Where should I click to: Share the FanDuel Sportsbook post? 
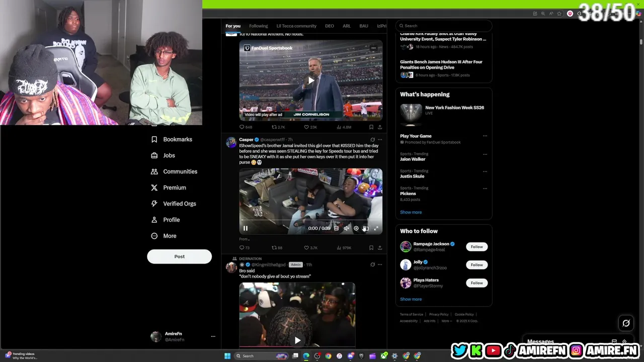click(x=380, y=127)
